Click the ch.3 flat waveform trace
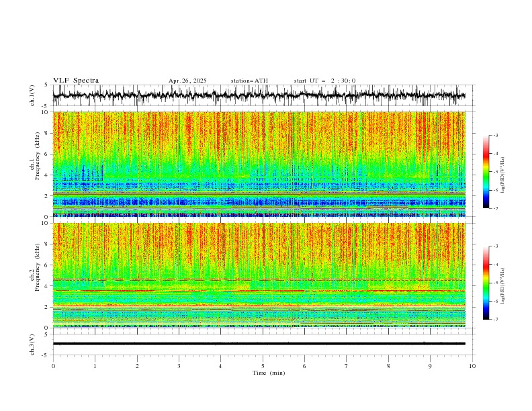The height and width of the screenshot is (411, 532). point(259,344)
